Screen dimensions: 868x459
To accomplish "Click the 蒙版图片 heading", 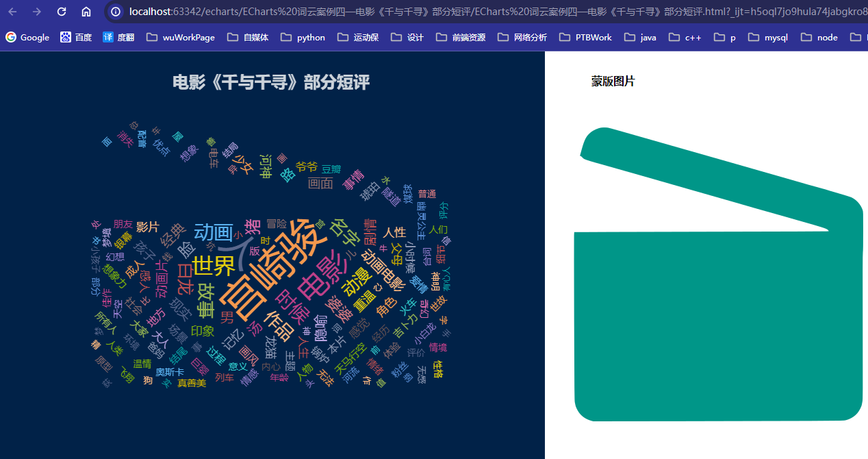I will click(x=613, y=82).
